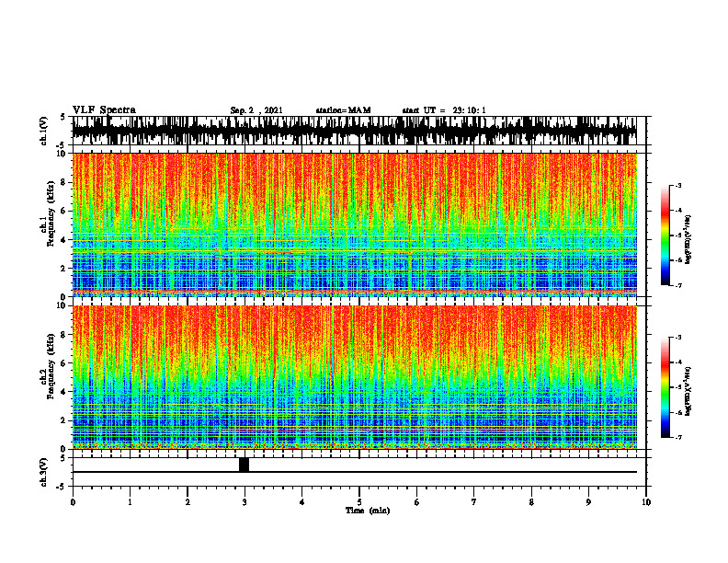Click the "8" kHz tick on ch.1 frequency axis

[x=65, y=182]
